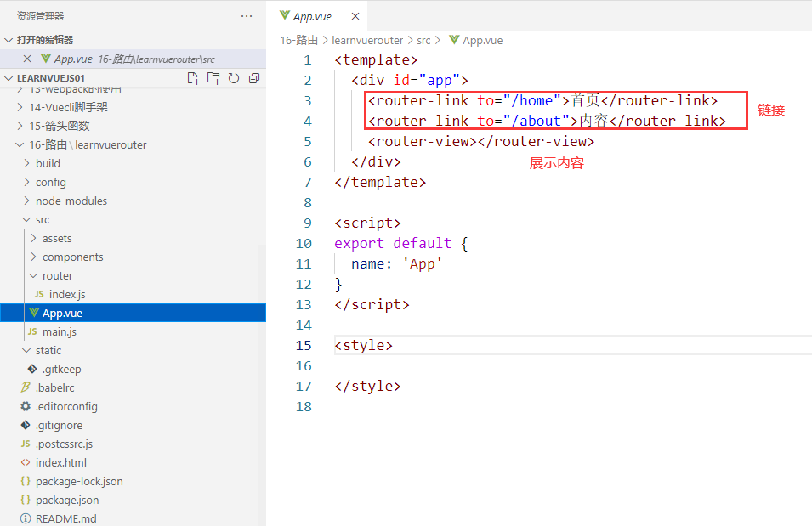
Task: Collapse the src folder
Action: [x=26, y=219]
